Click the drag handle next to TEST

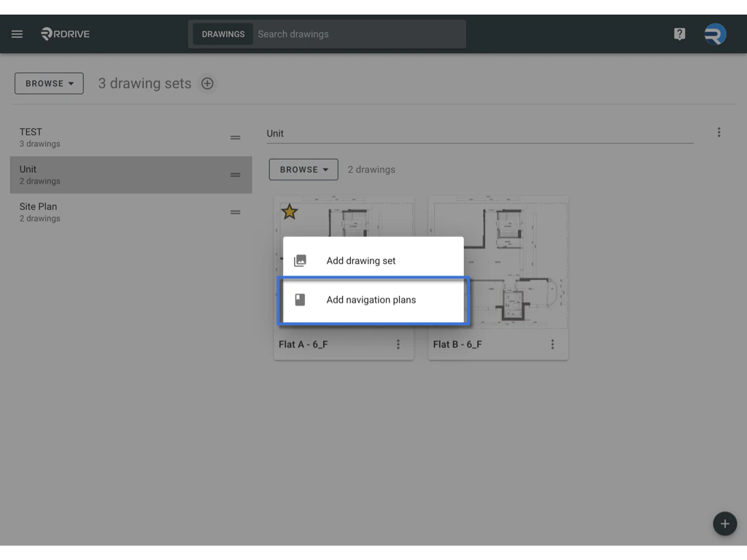tap(235, 137)
